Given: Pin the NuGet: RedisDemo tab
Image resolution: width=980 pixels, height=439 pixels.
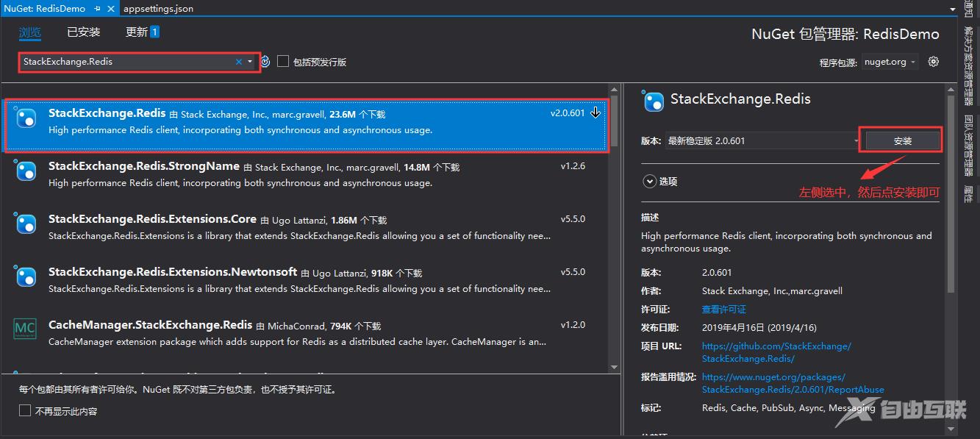Looking at the screenshot, I should (97, 9).
